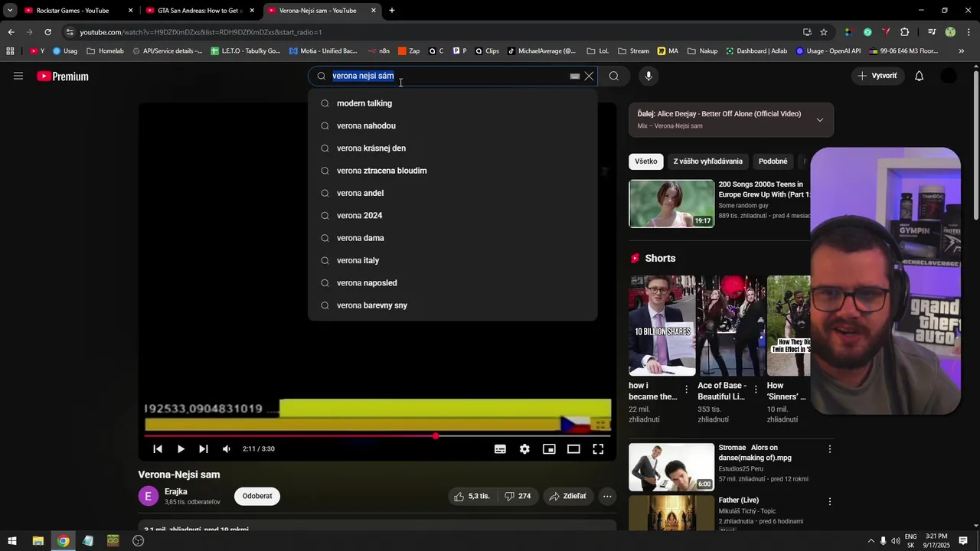Select the 'verona dama' suggestion
980x551 pixels.
point(452,238)
